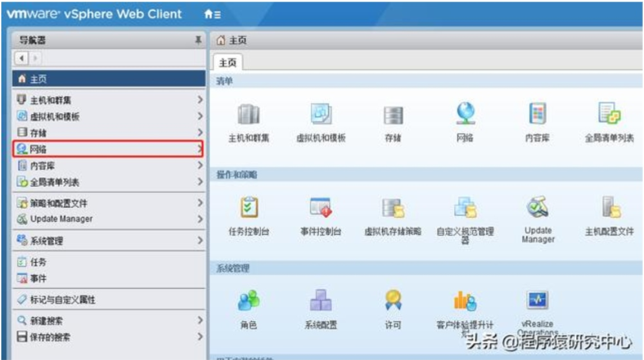Select Update Manager in navigator list
Viewport: 644px width, 360px height.
click(109, 219)
